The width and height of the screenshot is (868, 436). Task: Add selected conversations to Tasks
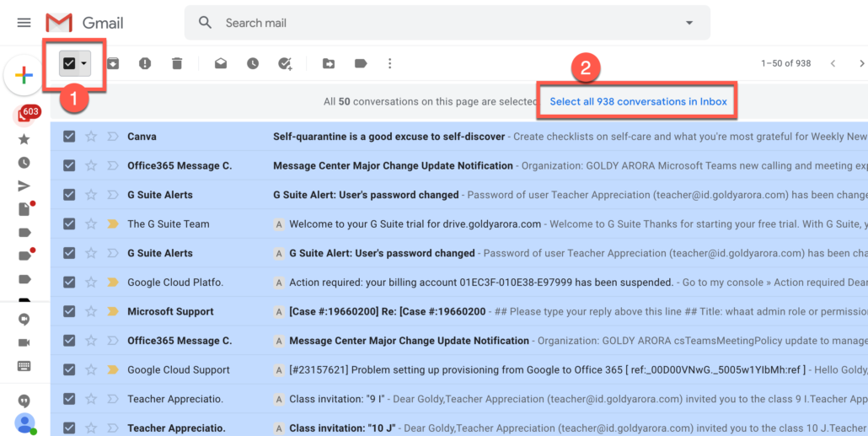[285, 64]
